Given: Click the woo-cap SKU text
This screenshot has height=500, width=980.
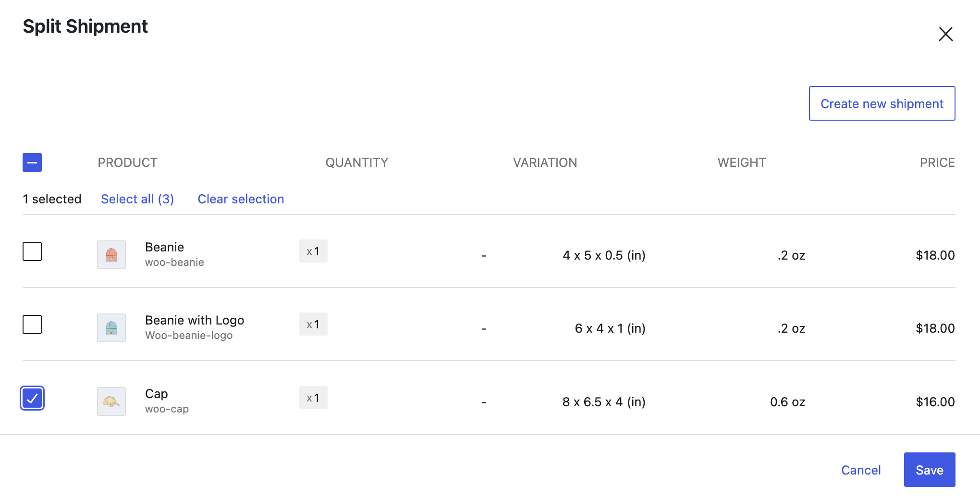Looking at the screenshot, I should [x=166, y=409].
